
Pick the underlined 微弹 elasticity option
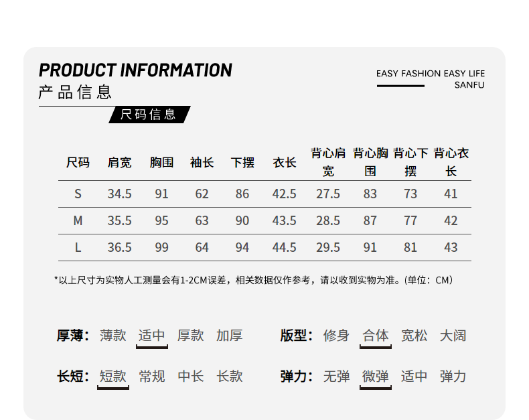(x=375, y=376)
